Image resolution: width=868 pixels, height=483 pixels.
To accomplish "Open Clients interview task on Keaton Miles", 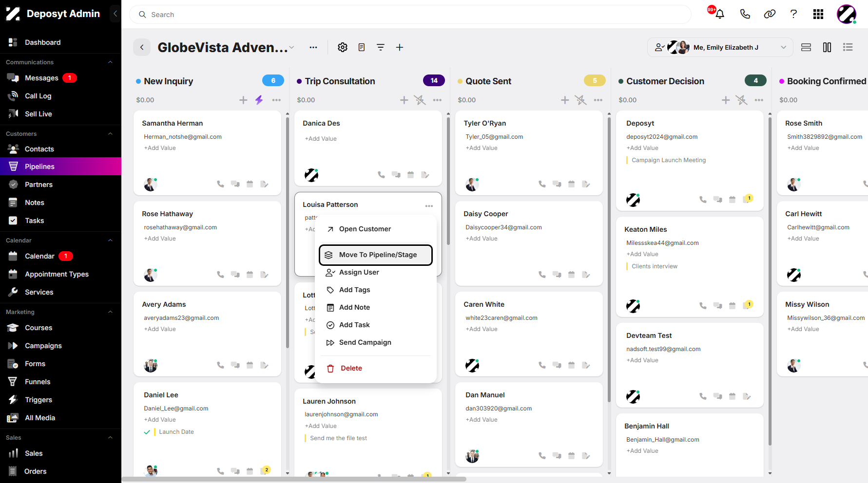I will [x=655, y=266].
